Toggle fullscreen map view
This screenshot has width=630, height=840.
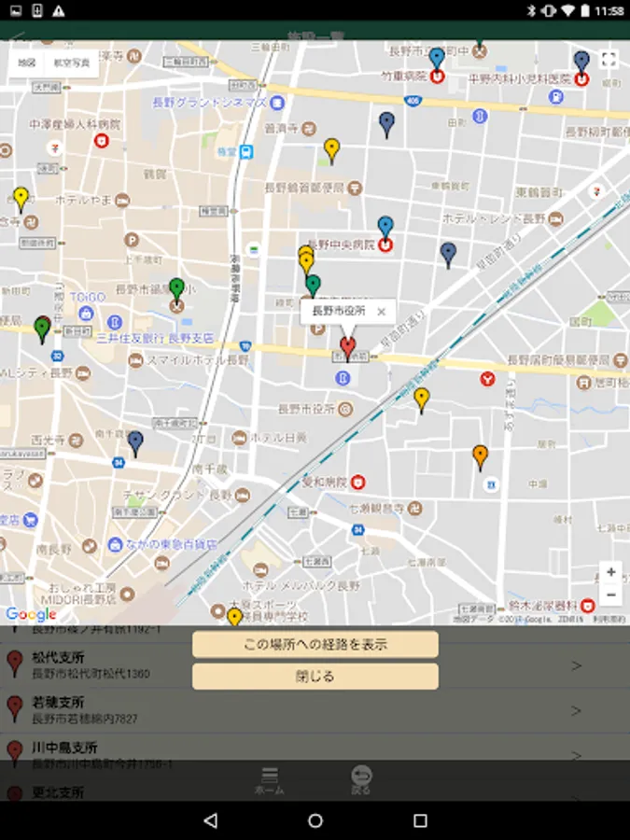(x=609, y=60)
